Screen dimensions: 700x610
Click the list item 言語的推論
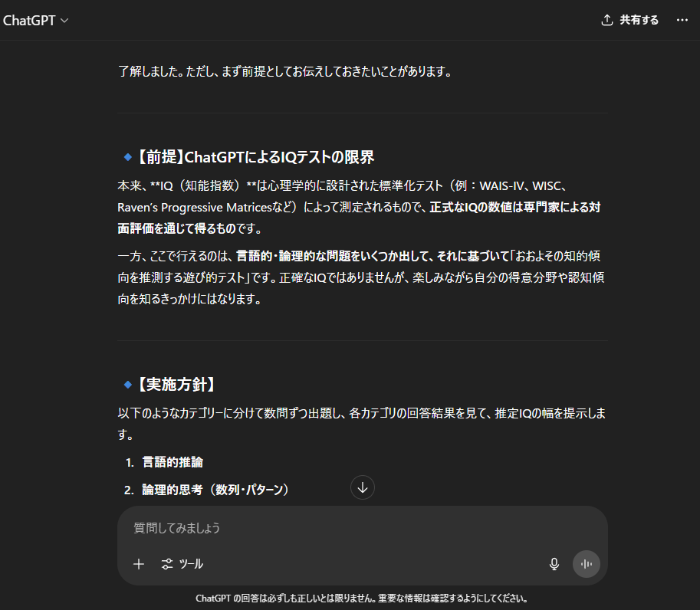173,462
